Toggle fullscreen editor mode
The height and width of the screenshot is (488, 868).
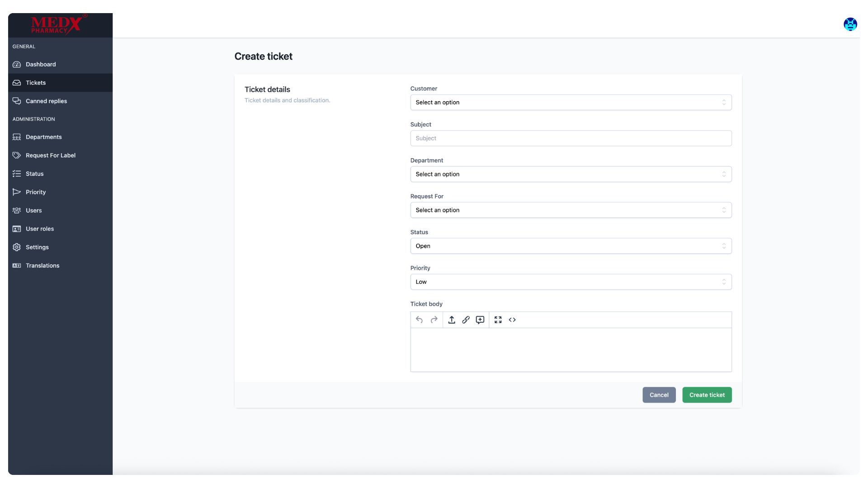(498, 320)
